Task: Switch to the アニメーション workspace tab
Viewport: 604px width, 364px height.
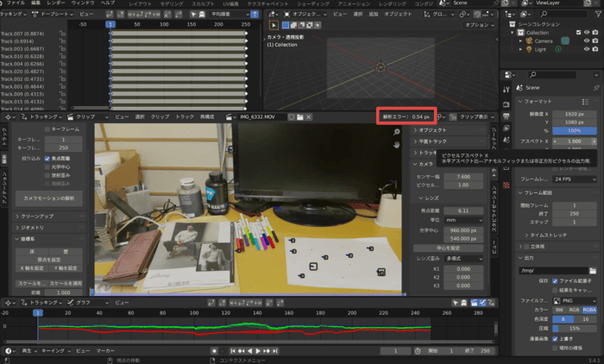Action: pyautogui.click(x=354, y=4)
